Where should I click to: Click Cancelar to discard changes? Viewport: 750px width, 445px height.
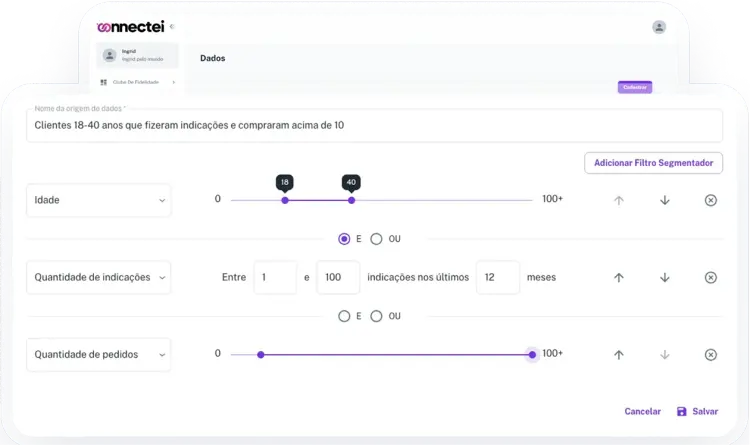click(642, 411)
